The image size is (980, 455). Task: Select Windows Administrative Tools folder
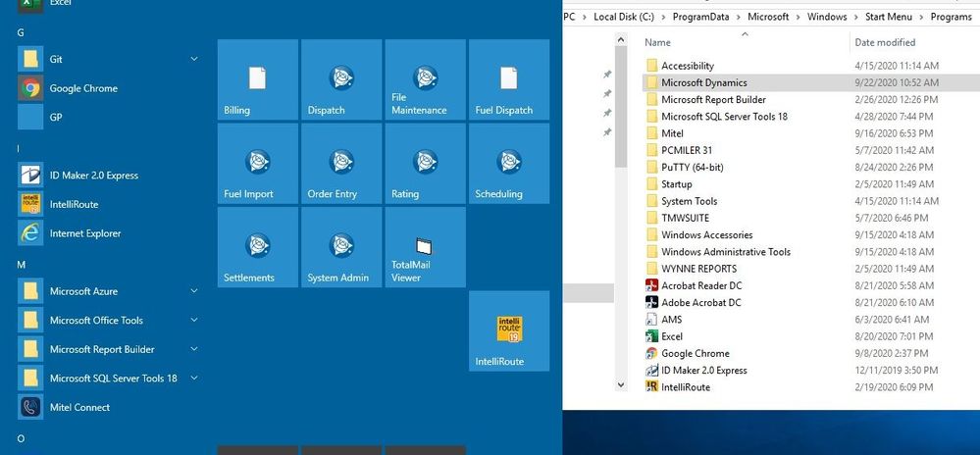tap(717, 252)
